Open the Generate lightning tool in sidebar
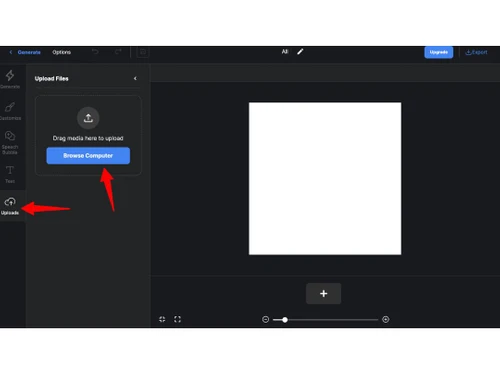 (x=10, y=79)
